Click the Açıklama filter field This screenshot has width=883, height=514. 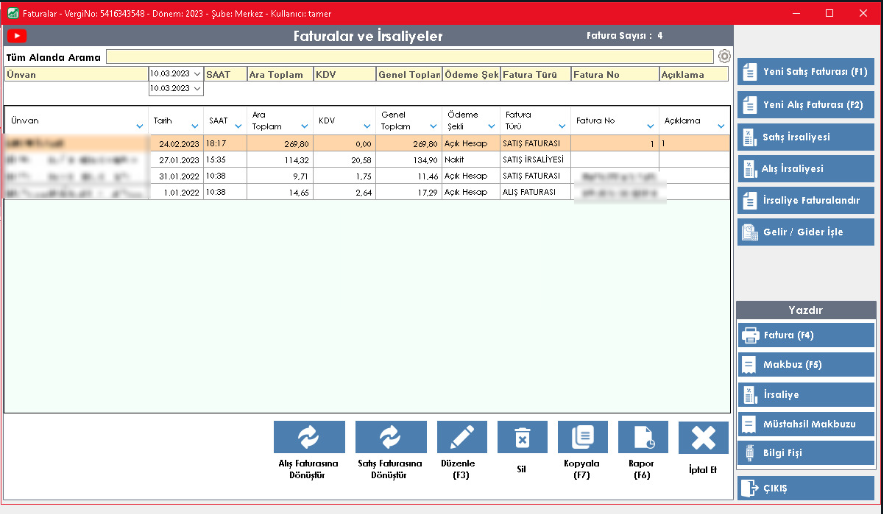point(694,74)
